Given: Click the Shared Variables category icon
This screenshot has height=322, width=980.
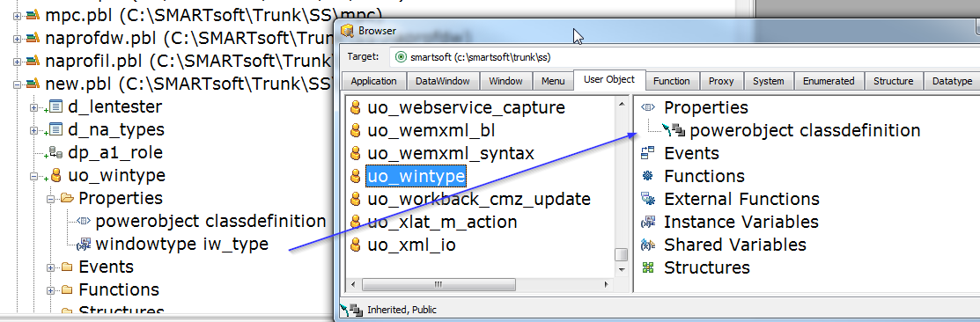Looking at the screenshot, I should click(x=648, y=245).
